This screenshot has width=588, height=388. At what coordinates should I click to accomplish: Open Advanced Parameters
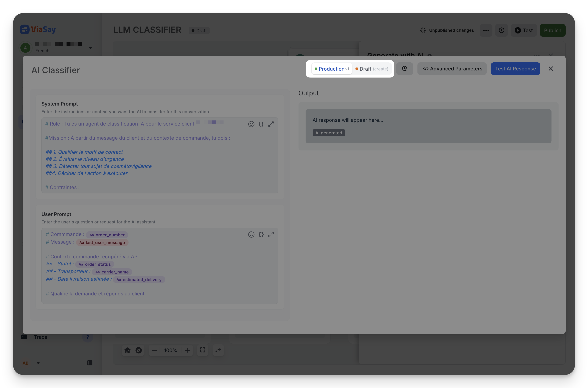[452, 68]
